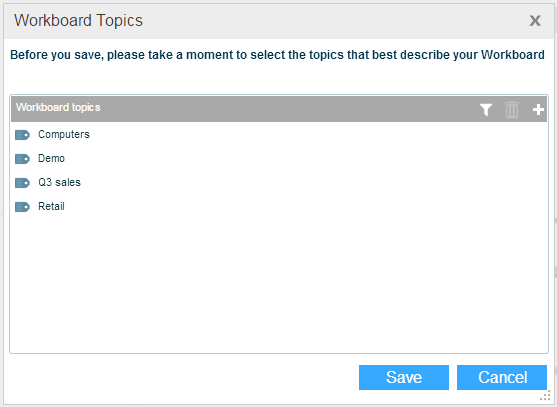Click the Workboard topics header bar

point(279,109)
